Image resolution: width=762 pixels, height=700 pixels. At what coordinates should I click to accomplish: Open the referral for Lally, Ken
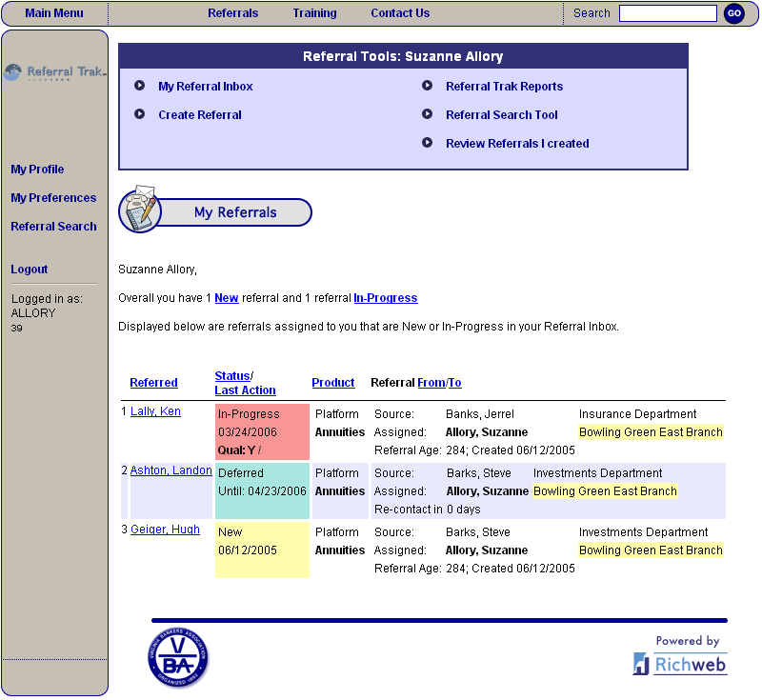tap(155, 411)
